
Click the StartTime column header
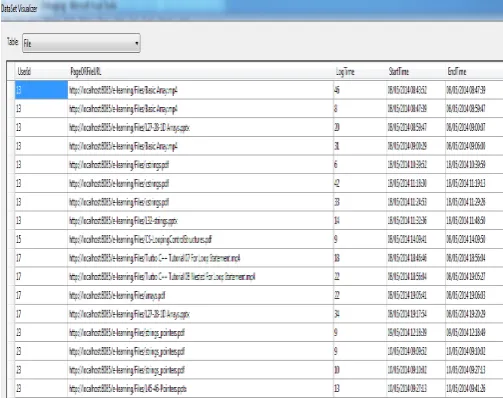click(x=415, y=71)
